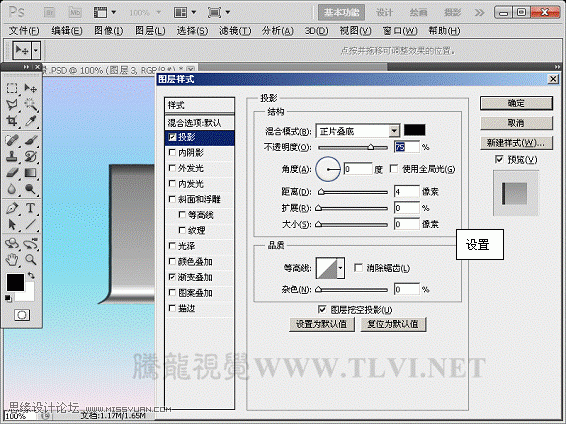The height and width of the screenshot is (424, 566).
Task: Toggle Quick Mask mode
Action: (22, 315)
